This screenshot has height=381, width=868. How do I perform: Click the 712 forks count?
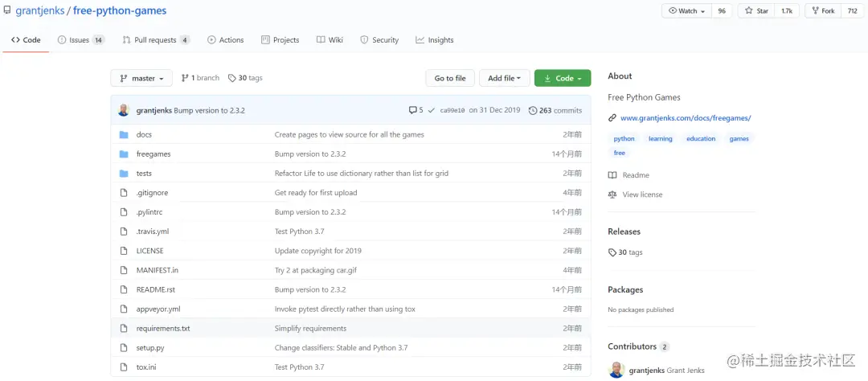(x=853, y=11)
